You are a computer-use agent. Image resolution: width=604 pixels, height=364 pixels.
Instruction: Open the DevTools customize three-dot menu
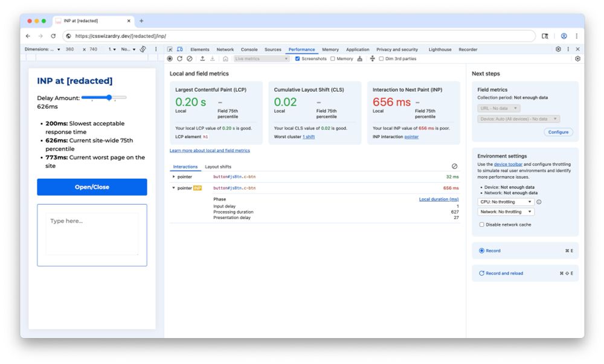[x=568, y=49]
